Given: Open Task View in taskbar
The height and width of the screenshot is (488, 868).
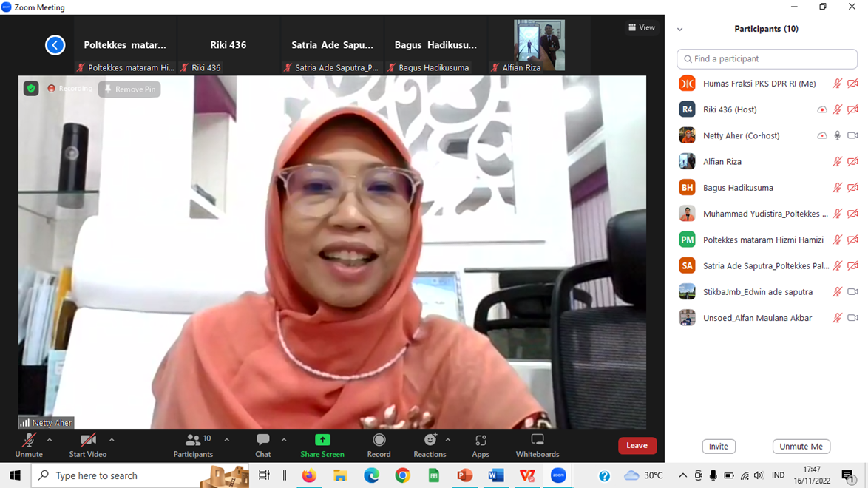Looking at the screenshot, I should 264,476.
